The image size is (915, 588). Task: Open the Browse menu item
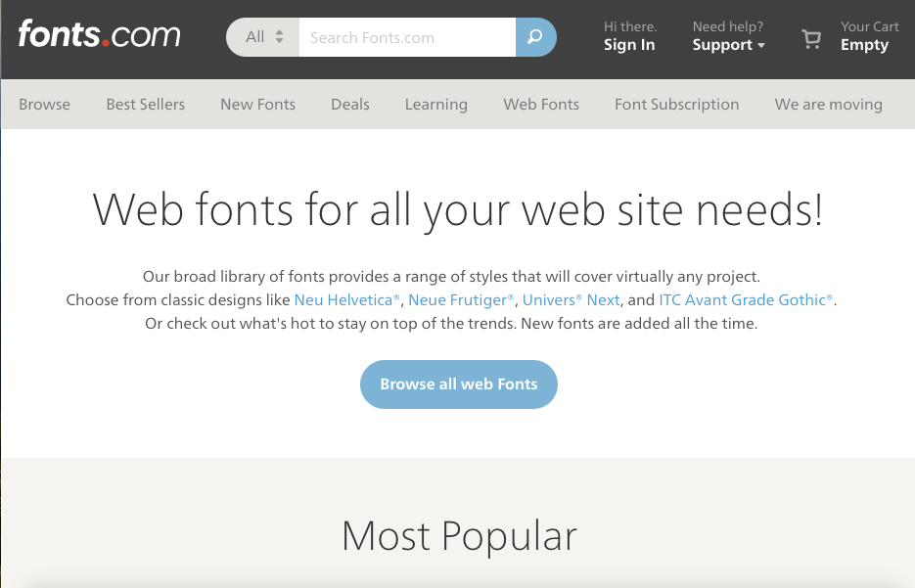pyautogui.click(x=44, y=105)
